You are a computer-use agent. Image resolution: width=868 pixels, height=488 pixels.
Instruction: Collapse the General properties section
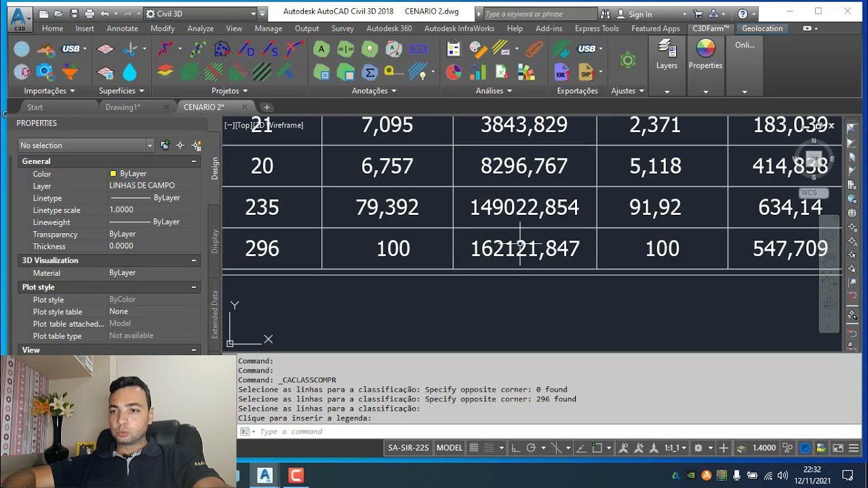tap(193, 161)
